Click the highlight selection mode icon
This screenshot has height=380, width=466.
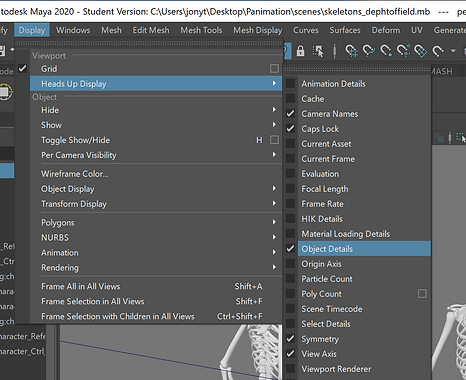pyautogui.click(x=318, y=51)
